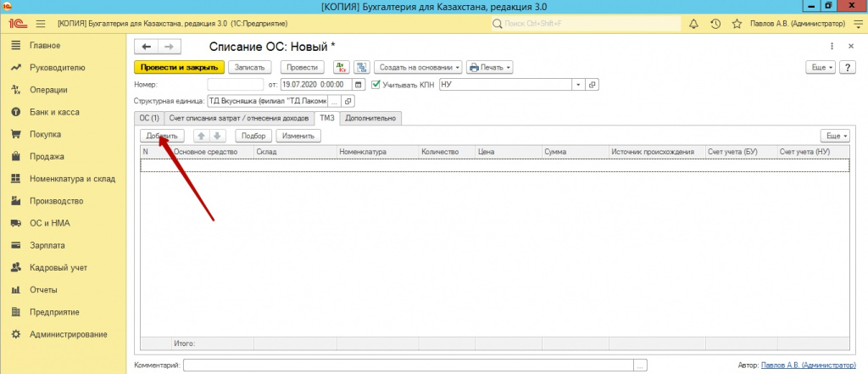Open the Операции section
The image size is (868, 374).
[x=48, y=90]
